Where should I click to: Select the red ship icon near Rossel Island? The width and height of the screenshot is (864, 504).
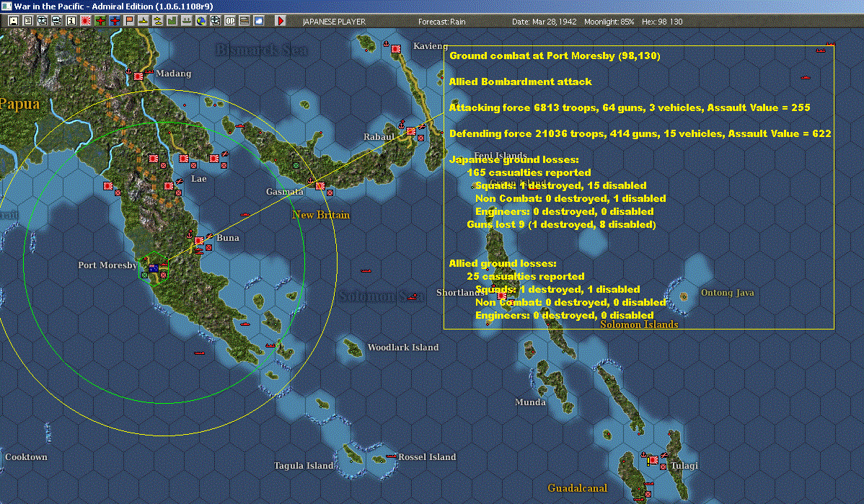391,456
